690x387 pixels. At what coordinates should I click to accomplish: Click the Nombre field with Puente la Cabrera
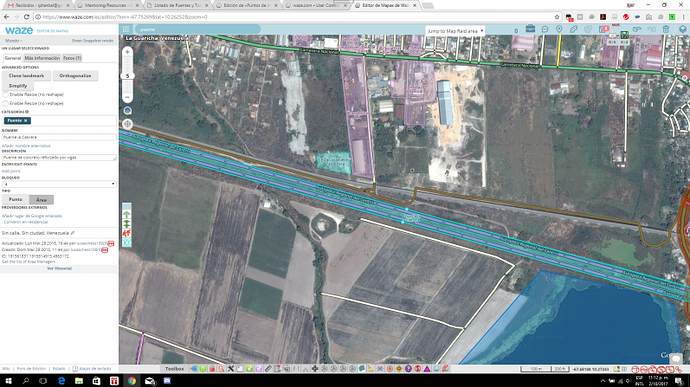[59, 137]
